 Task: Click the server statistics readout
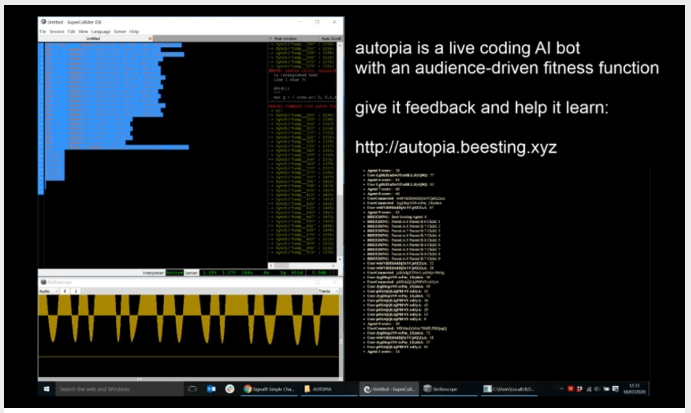pos(252,273)
